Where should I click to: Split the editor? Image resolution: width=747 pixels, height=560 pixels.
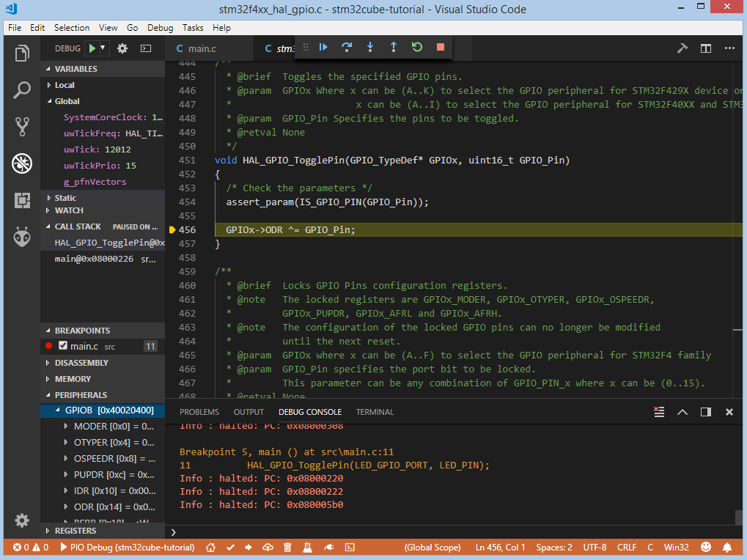click(x=705, y=48)
